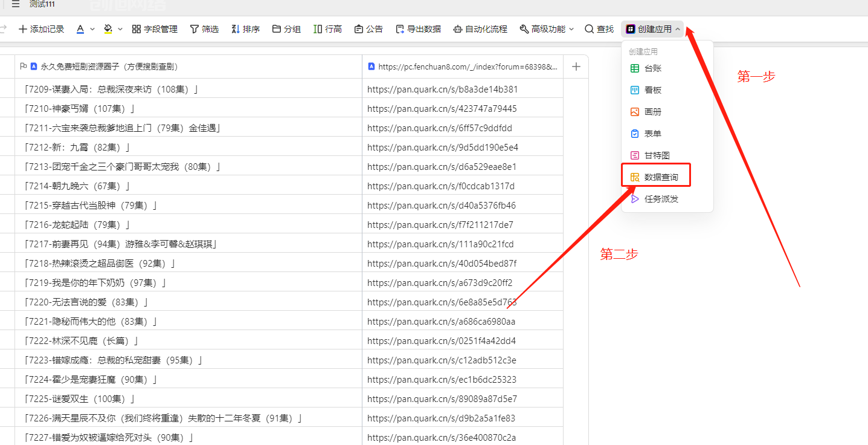This screenshot has width=868, height=445.
Task: Select 表单 form from the menu
Action: 667,134
